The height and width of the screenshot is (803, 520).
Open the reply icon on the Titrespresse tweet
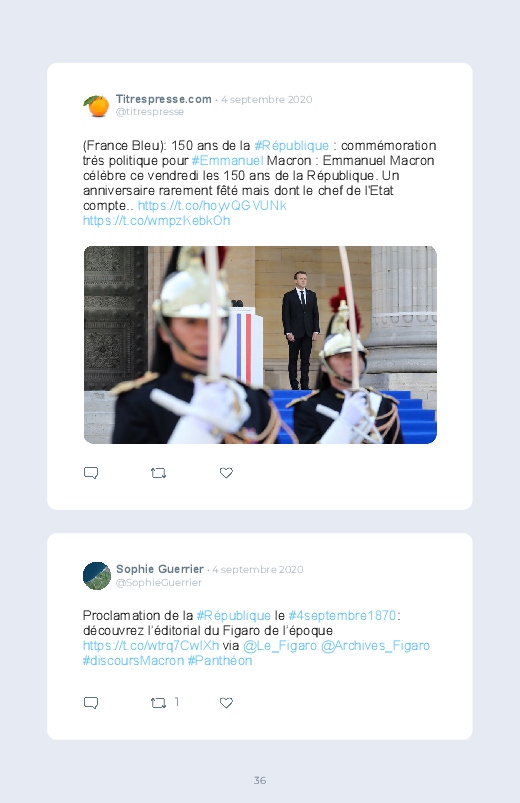[x=91, y=473]
